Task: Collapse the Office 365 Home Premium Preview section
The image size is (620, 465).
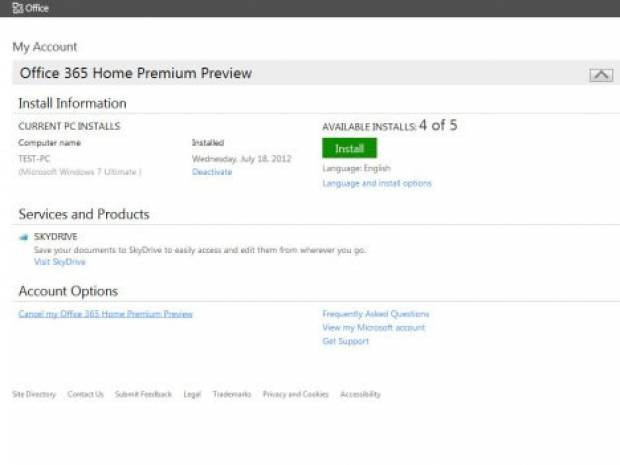Action: [601, 75]
